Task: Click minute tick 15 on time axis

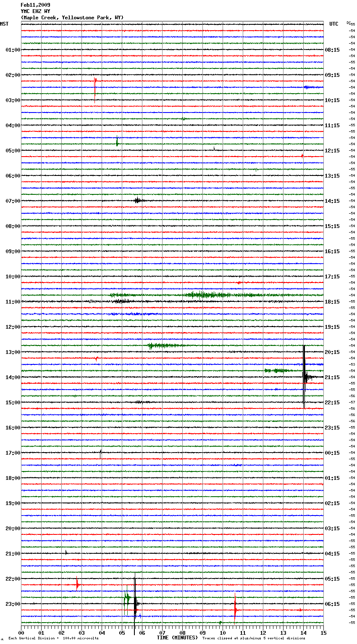Action: click(323, 633)
